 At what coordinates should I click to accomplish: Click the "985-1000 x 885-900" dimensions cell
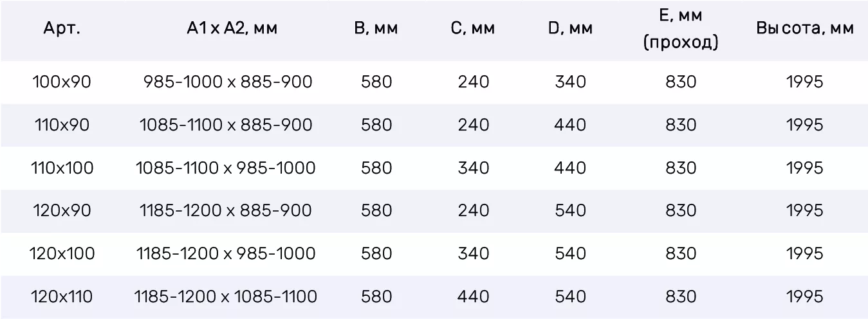pos(228,82)
